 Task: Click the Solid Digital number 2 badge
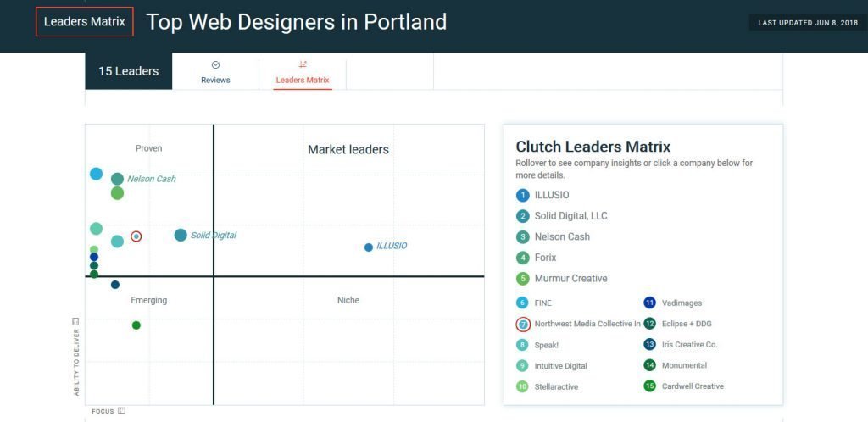(522, 216)
